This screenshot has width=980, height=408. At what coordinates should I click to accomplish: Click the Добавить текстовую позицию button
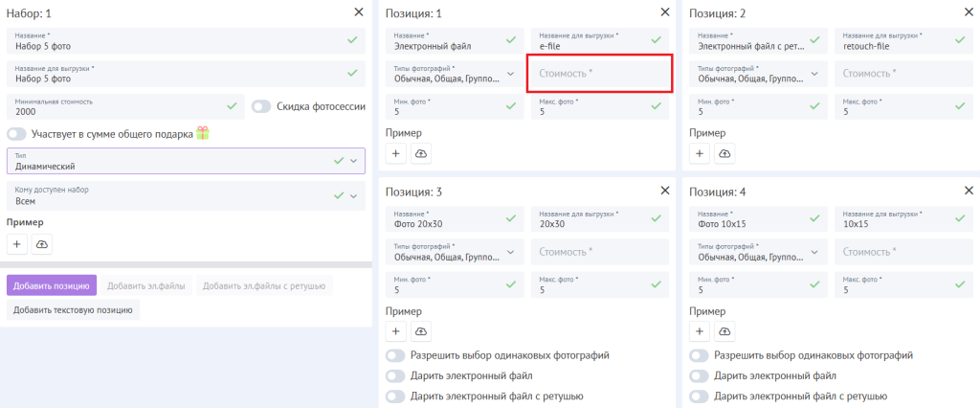[74, 309]
